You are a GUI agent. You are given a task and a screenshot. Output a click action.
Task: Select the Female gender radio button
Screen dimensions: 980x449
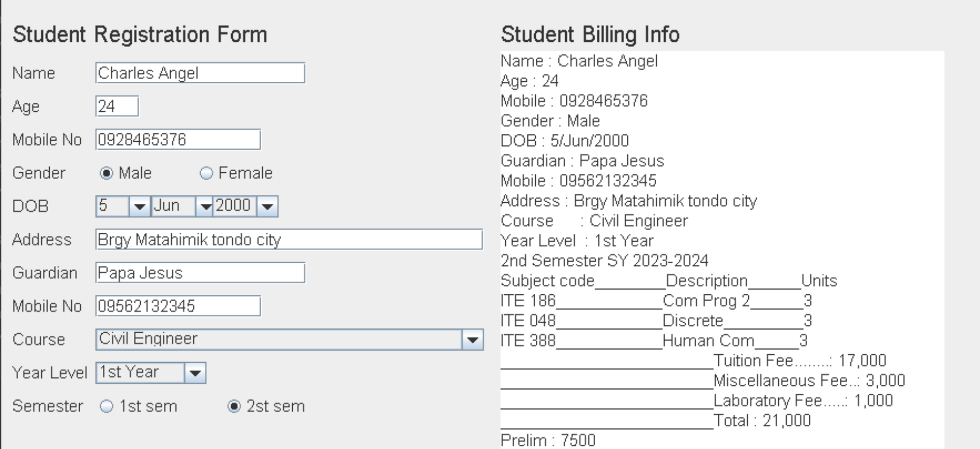coord(206,173)
